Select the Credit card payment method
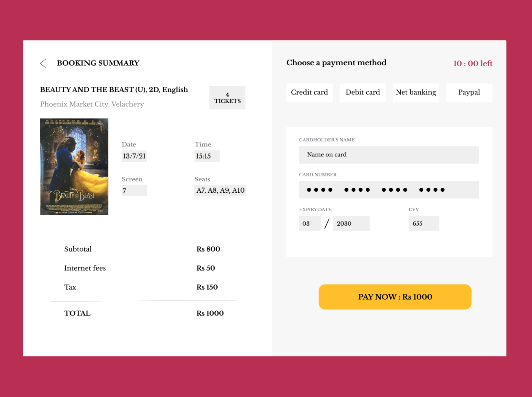The width and height of the screenshot is (532, 397). coord(310,93)
